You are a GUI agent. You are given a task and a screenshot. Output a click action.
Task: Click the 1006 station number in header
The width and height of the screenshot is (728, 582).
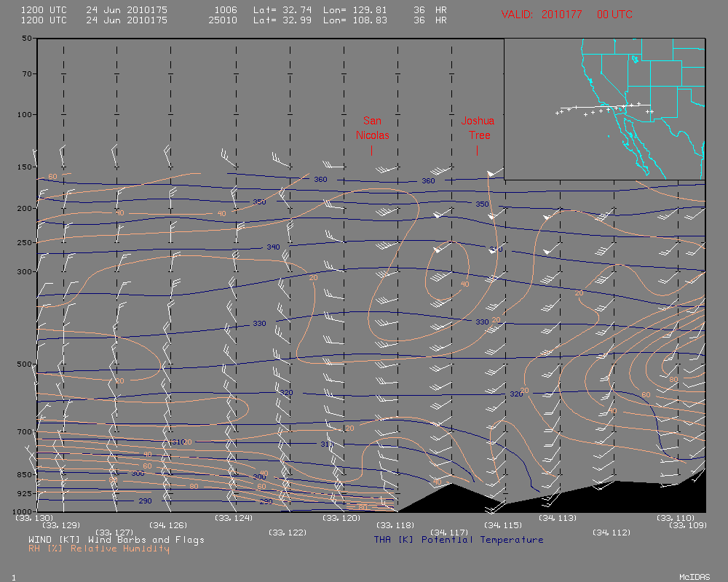226,9
